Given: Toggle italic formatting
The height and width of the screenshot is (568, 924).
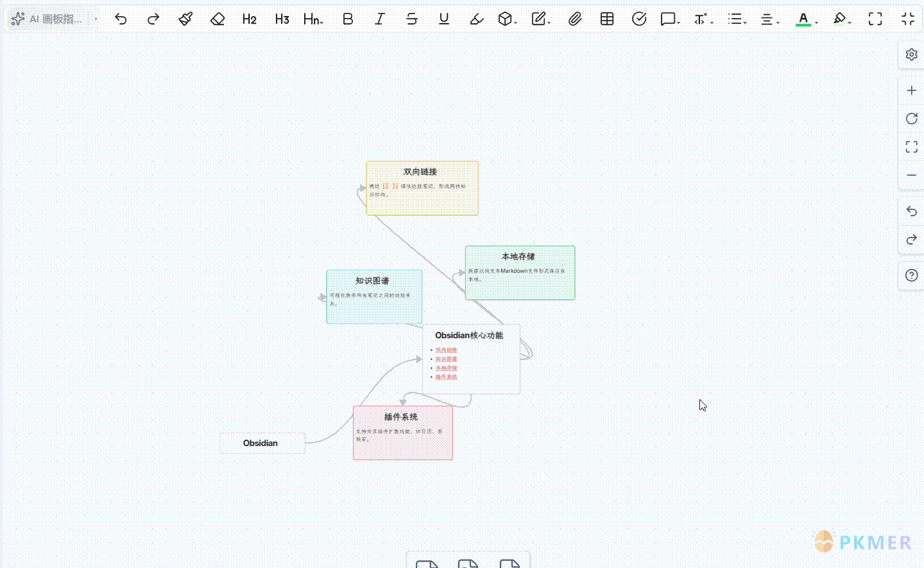Looking at the screenshot, I should (380, 19).
